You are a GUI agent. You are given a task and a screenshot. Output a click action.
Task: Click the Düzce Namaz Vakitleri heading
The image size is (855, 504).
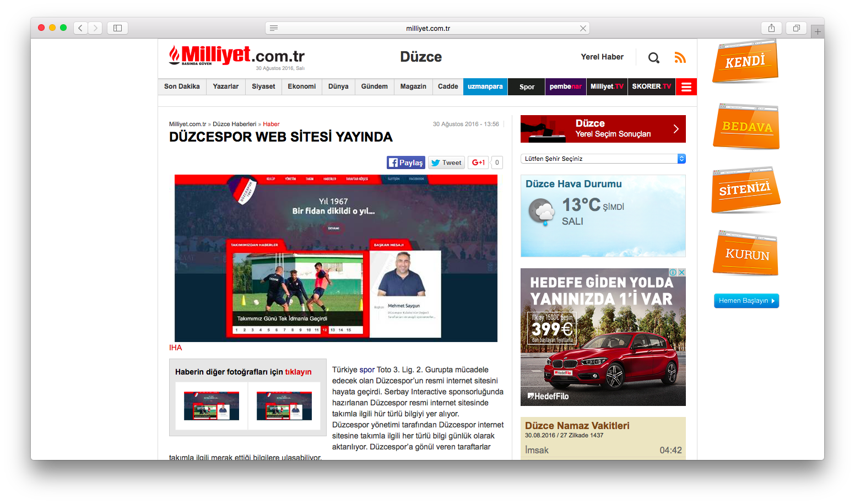(577, 426)
